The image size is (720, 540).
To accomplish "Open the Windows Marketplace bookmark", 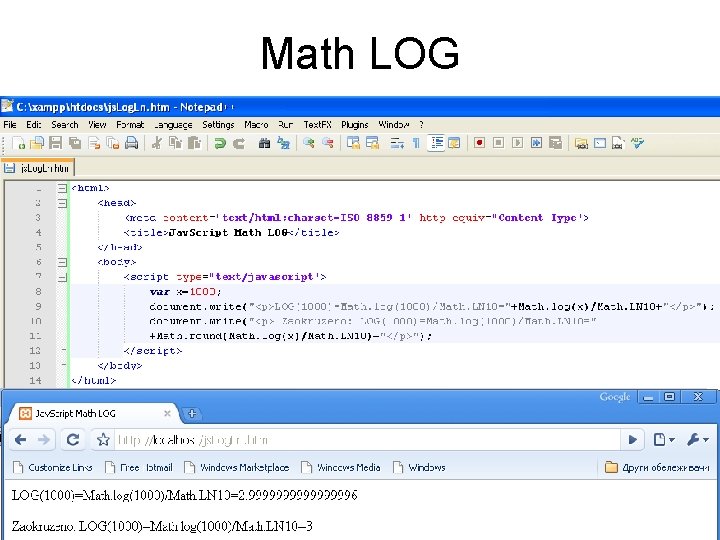I will pyautogui.click(x=236, y=467).
